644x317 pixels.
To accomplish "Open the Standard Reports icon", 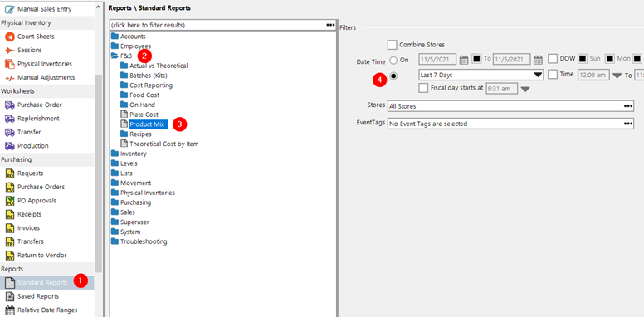I will point(10,282).
